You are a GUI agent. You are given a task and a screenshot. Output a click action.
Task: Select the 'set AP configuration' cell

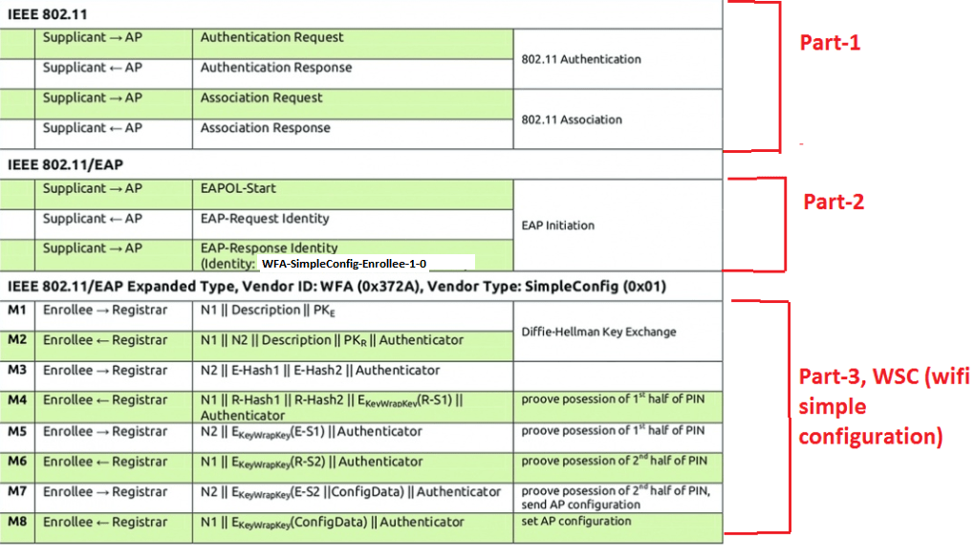pyautogui.click(x=576, y=522)
